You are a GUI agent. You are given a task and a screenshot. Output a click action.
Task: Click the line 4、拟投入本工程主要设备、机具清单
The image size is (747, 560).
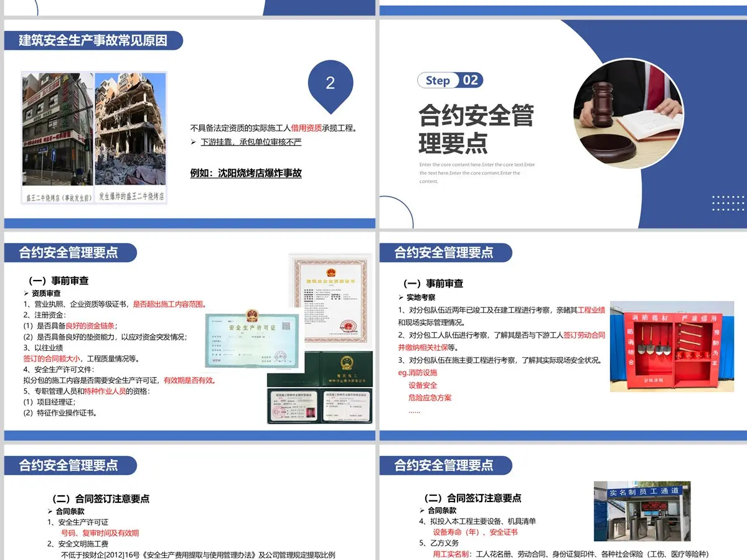477,521
